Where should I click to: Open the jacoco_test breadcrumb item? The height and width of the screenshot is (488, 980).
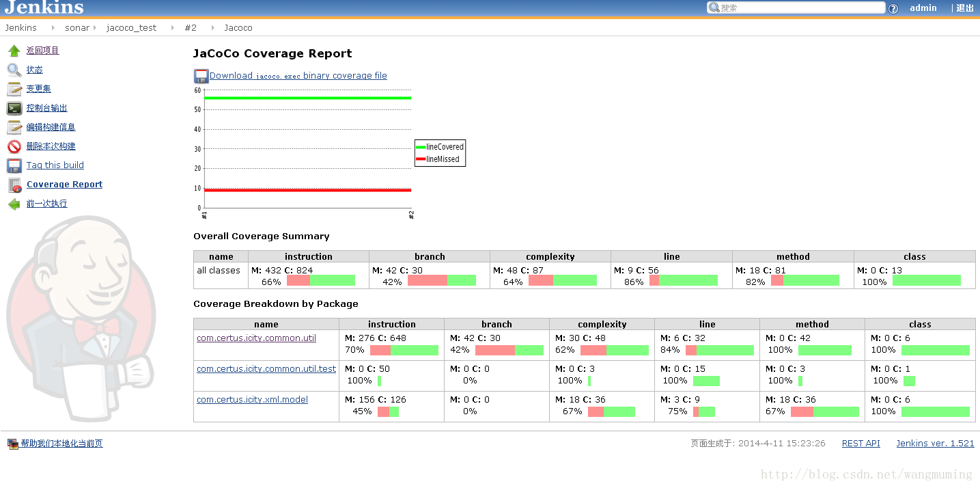pyautogui.click(x=131, y=28)
